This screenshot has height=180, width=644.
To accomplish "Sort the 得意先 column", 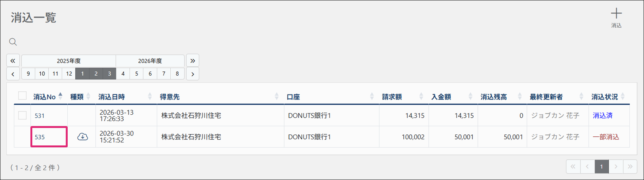I will 276,96.
